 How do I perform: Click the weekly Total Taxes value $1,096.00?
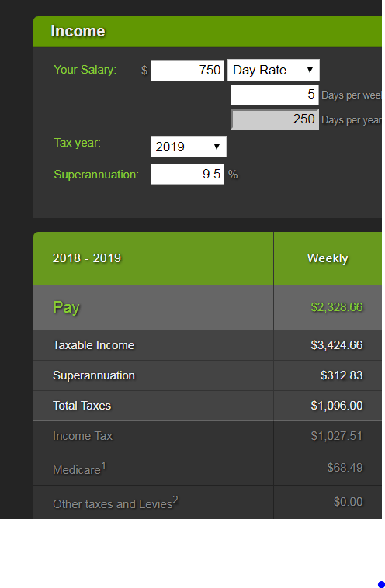[337, 406]
